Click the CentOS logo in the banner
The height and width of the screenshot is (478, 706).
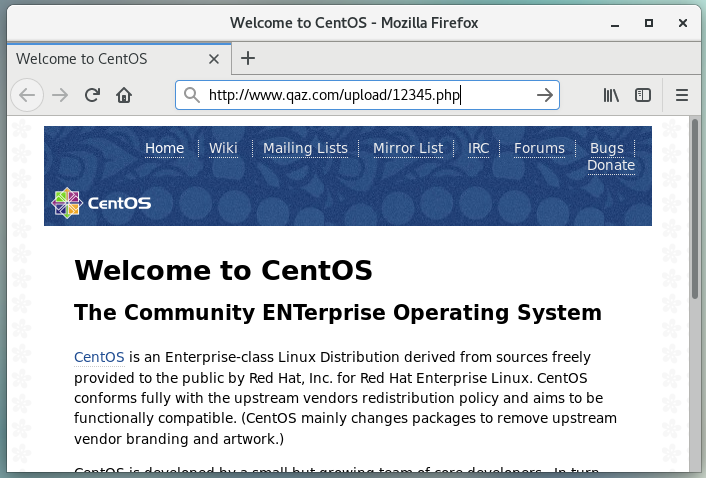101,203
